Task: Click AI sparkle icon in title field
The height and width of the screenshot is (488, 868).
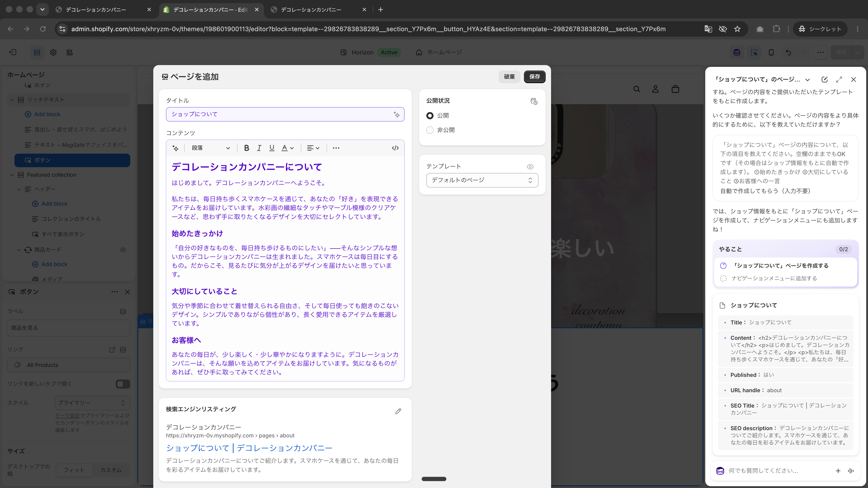Action: tap(397, 115)
